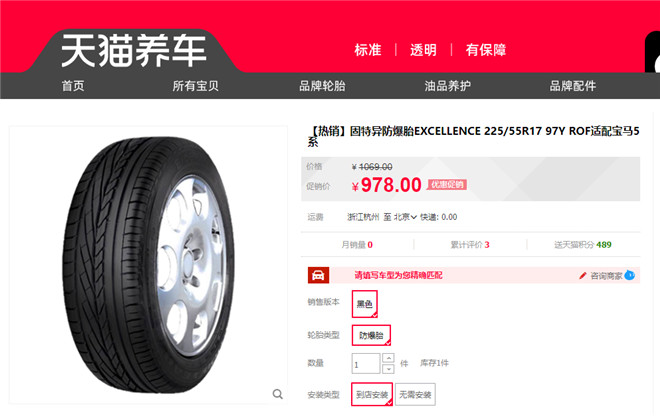This screenshot has height=416, width=660.
Task: Choose 到店安装 installation type
Action: tap(372, 395)
